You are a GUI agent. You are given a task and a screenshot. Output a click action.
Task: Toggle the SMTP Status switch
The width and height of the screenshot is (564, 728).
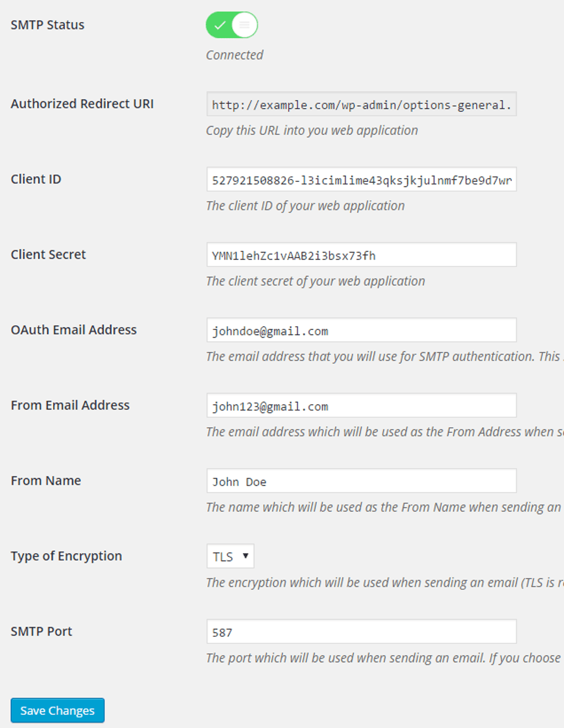(x=232, y=25)
